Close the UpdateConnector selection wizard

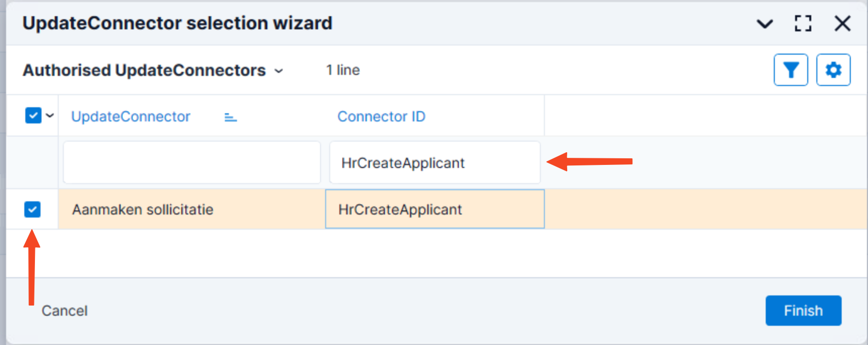(x=842, y=23)
